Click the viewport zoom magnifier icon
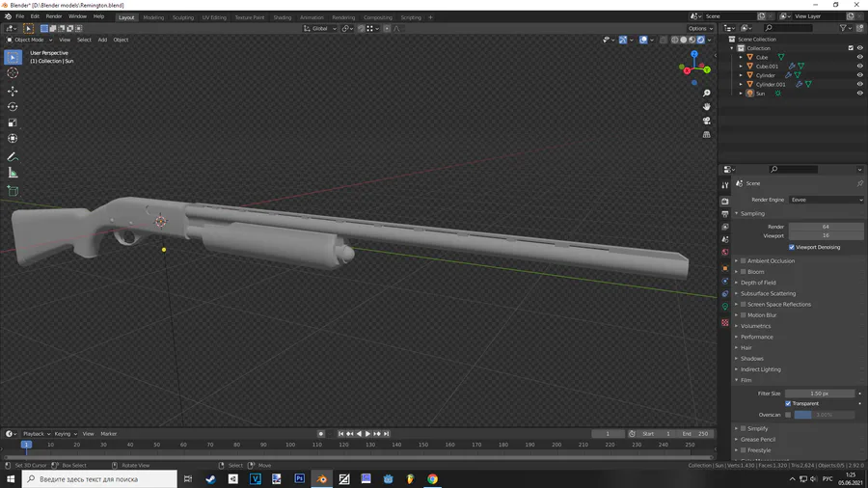 point(706,94)
